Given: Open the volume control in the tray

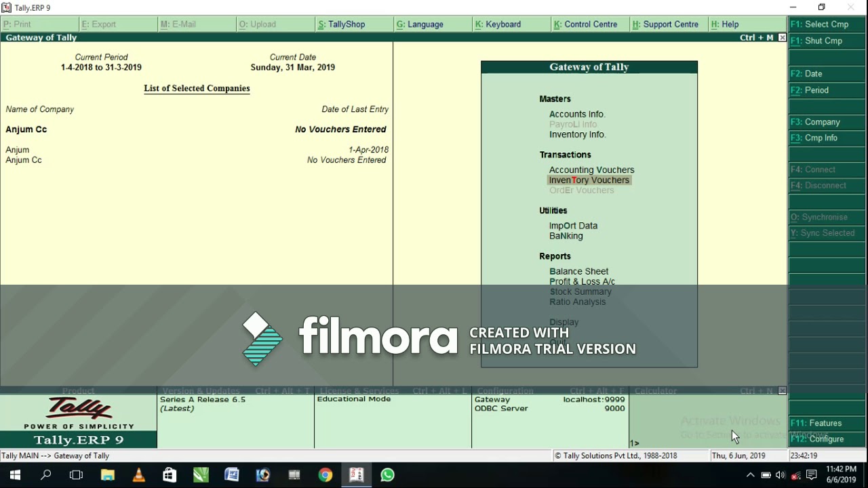Looking at the screenshot, I should (781, 475).
